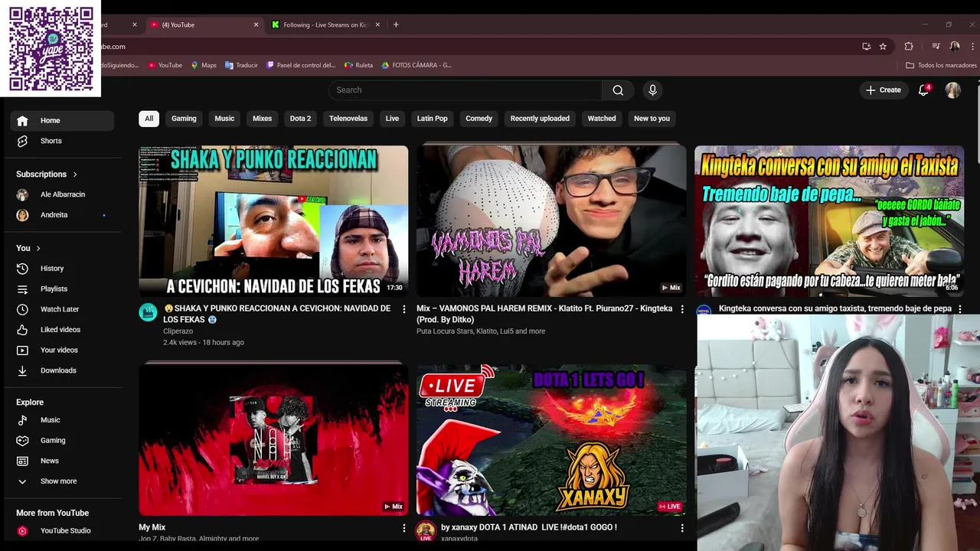
Task: Click the Home icon in sidebar
Action: 22,120
